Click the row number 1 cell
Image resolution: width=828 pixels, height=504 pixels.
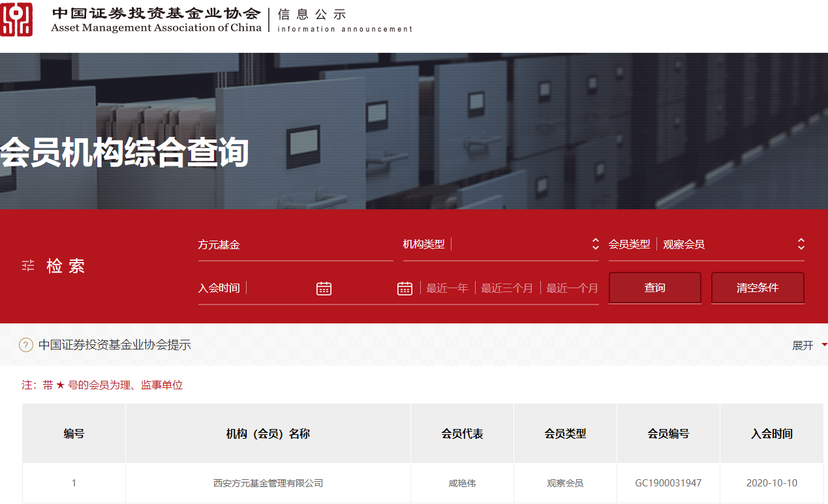point(74,483)
